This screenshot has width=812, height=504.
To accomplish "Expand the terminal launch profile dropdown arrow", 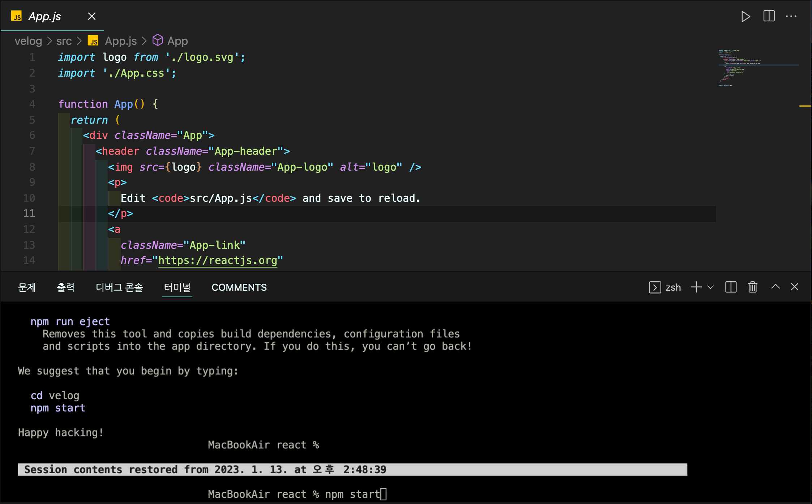I will point(710,287).
